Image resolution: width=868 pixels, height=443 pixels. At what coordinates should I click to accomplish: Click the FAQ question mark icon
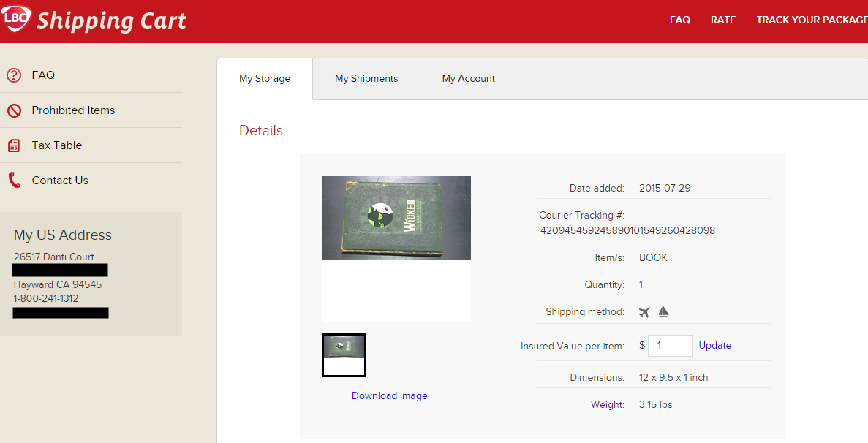tap(14, 75)
